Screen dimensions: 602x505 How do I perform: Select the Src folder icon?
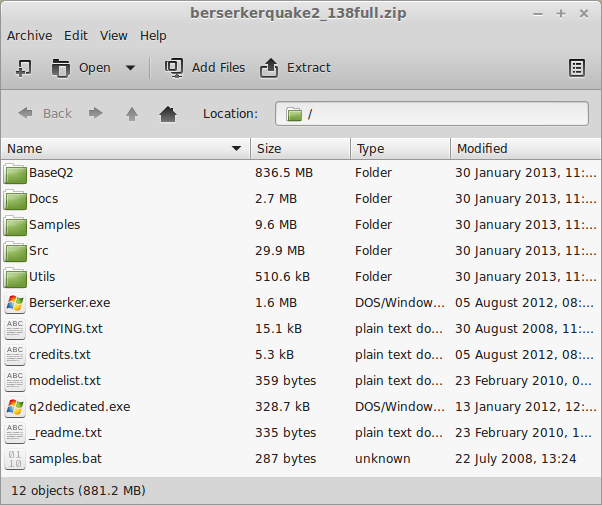[15, 252]
